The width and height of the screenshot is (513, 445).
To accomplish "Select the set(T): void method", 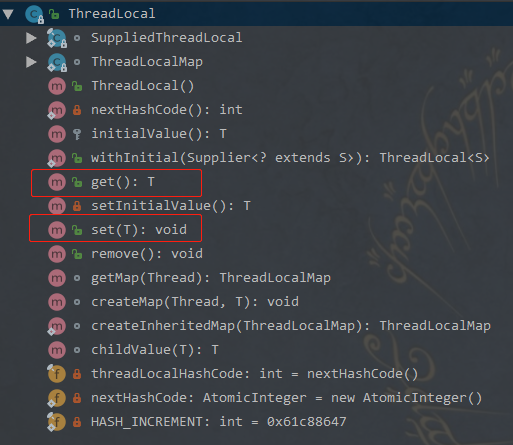I will click(139, 230).
